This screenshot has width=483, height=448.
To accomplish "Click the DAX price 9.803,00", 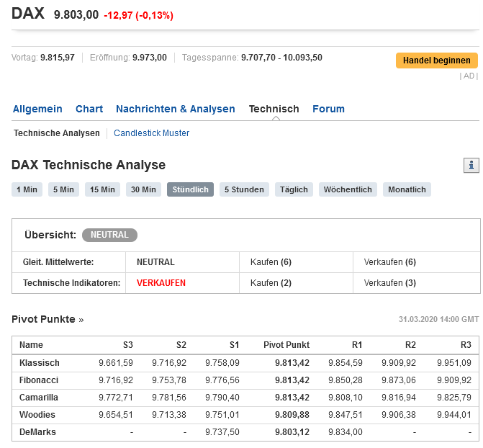I will [x=76, y=15].
